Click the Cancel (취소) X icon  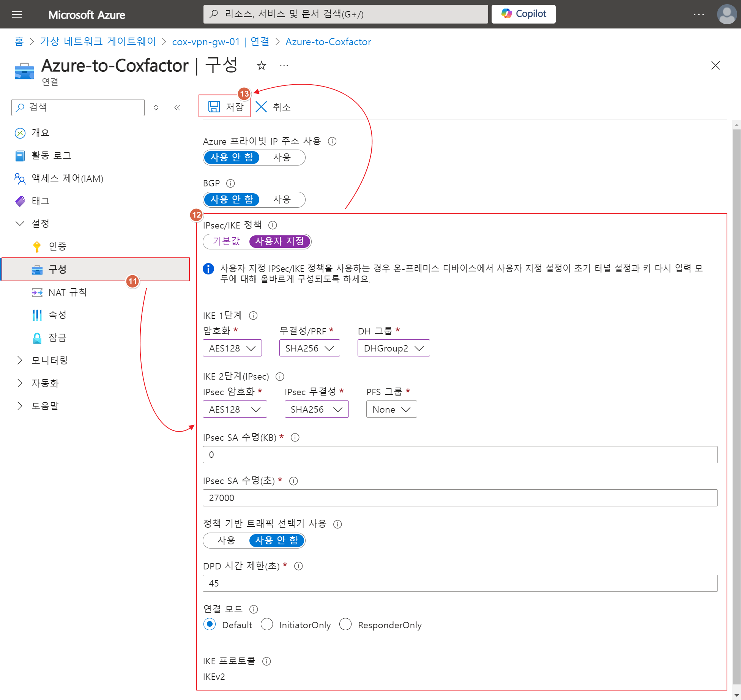pos(261,107)
